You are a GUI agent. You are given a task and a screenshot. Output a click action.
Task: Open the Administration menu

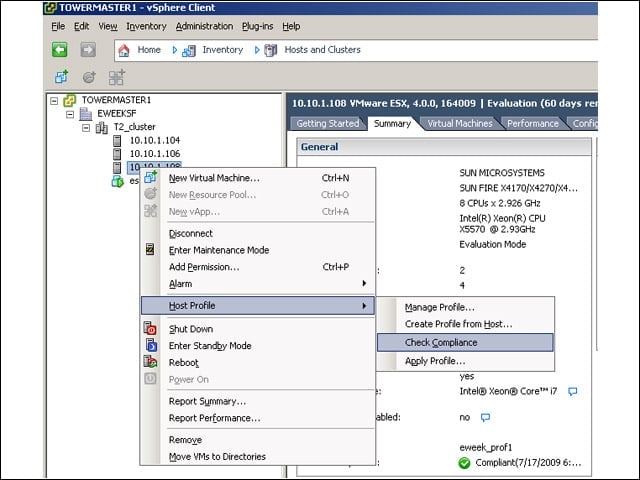[x=204, y=27]
